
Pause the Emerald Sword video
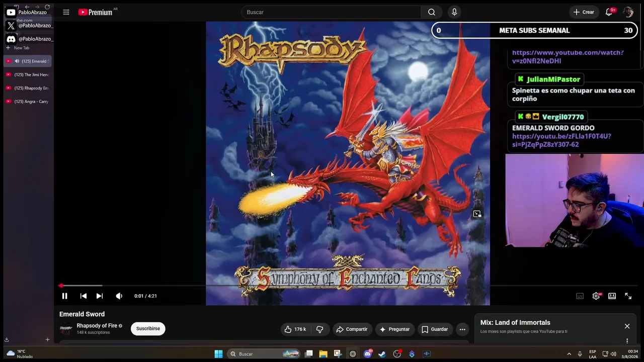tap(64, 296)
